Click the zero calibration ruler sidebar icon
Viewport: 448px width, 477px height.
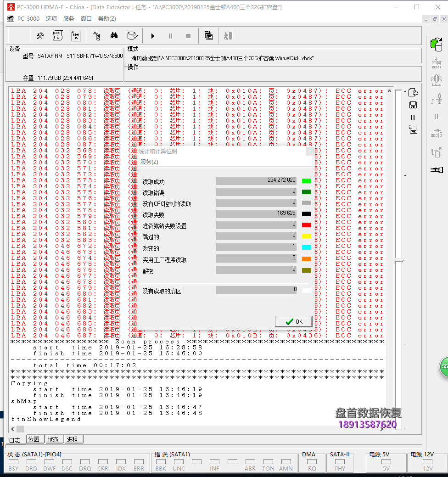(x=437, y=80)
